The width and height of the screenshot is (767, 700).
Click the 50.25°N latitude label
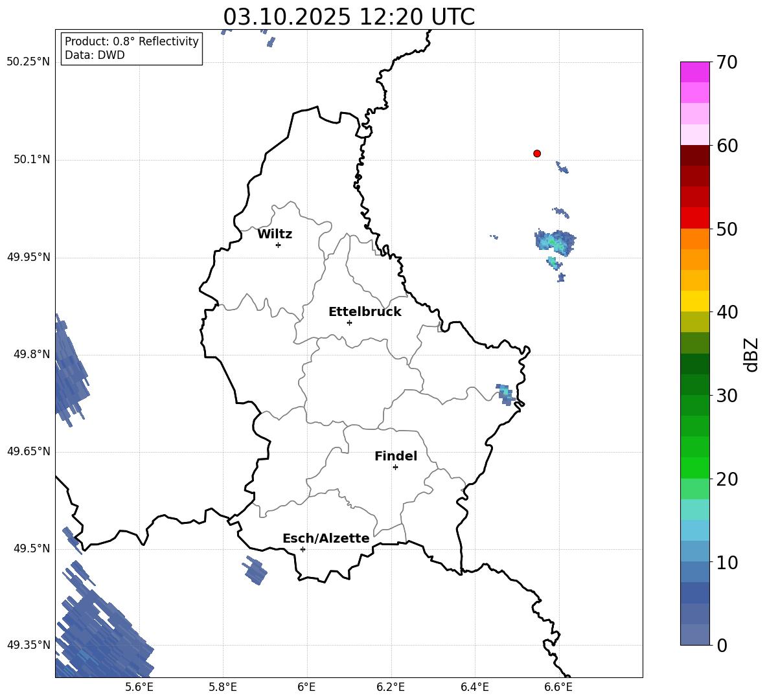[x=29, y=62]
